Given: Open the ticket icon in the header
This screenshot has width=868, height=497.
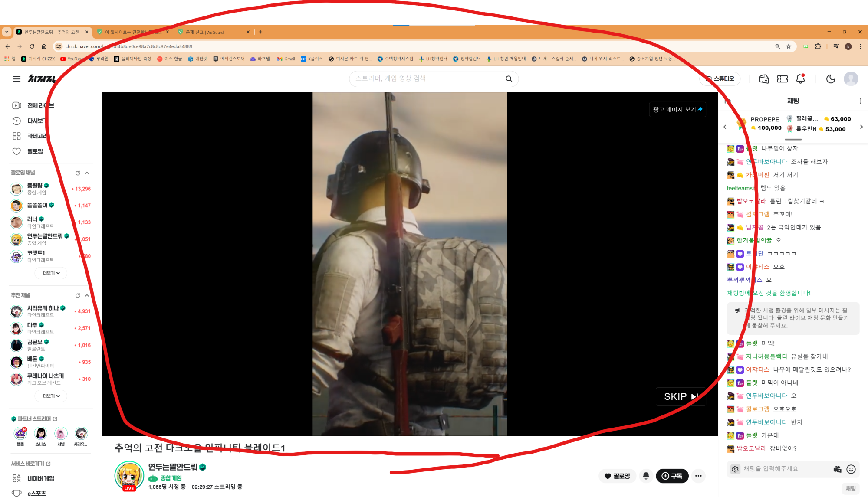Looking at the screenshot, I should [x=782, y=79].
